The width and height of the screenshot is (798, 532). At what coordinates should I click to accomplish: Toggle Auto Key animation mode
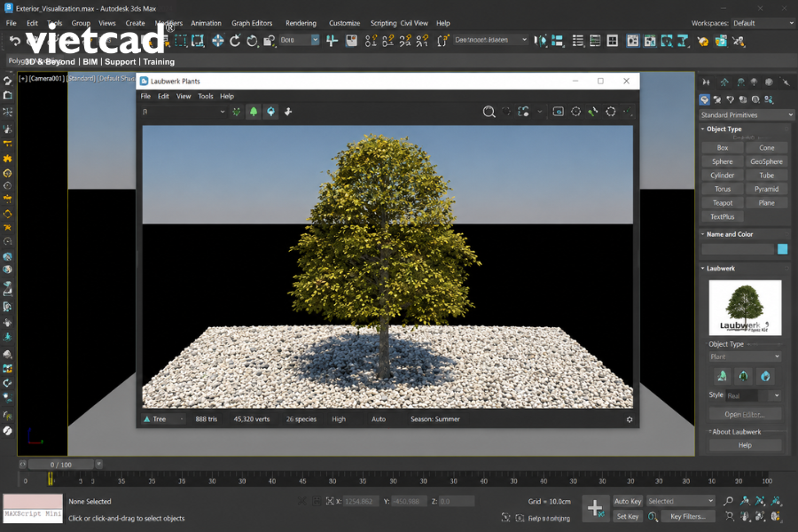628,502
